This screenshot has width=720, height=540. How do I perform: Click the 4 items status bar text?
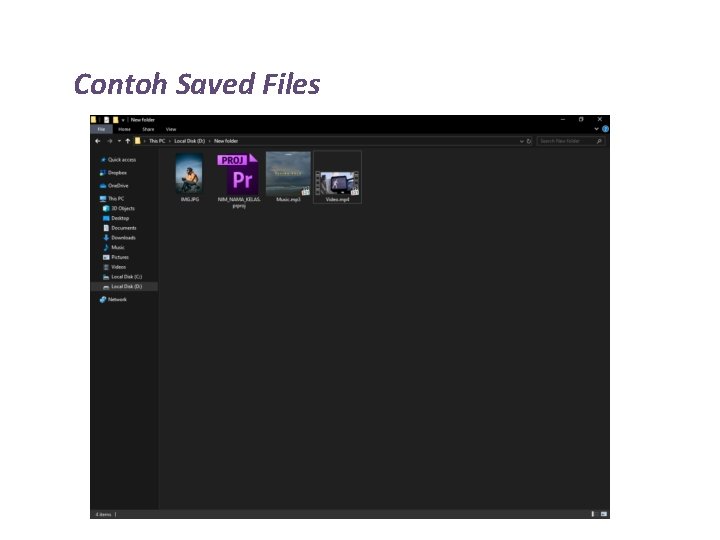tap(103, 515)
